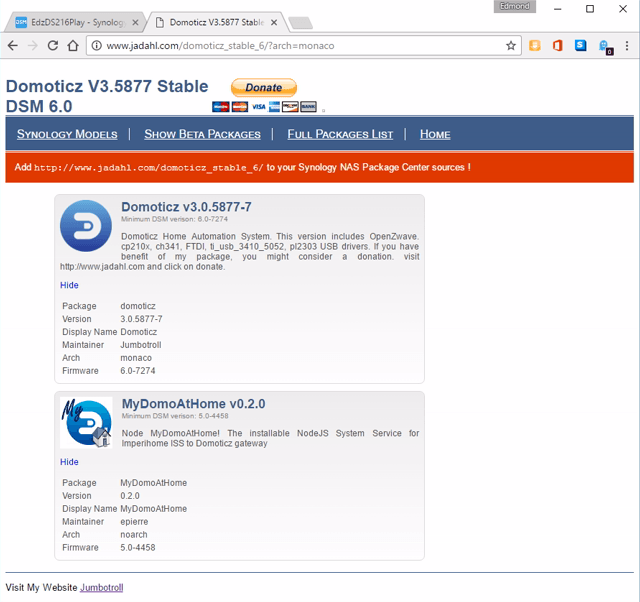Image resolution: width=640 pixels, height=602 pixels.
Task: Click the MyDomoAtHome package logo
Action: (86, 423)
